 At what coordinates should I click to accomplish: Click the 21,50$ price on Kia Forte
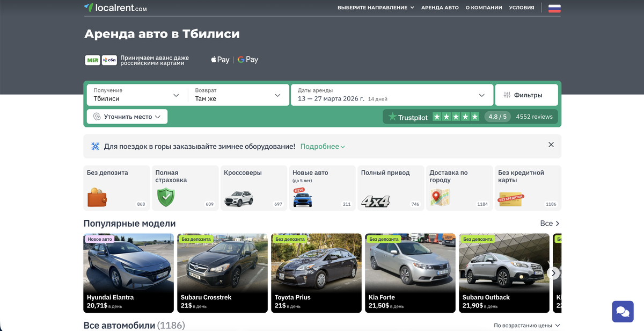[379, 306]
